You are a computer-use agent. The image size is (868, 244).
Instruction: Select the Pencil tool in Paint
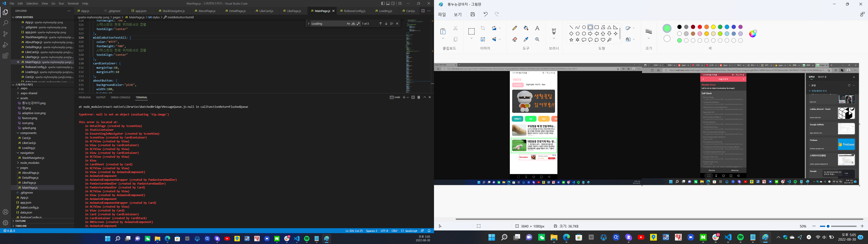tap(514, 28)
